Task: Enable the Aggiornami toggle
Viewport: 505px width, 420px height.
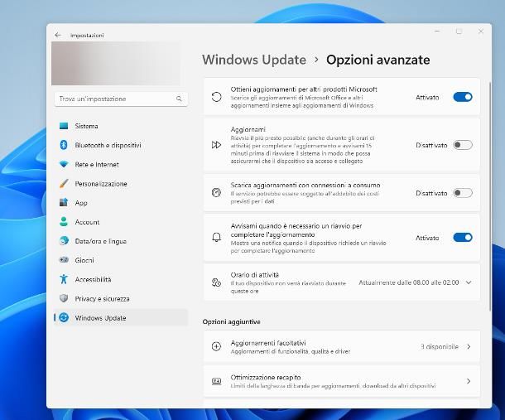Action: pos(463,145)
